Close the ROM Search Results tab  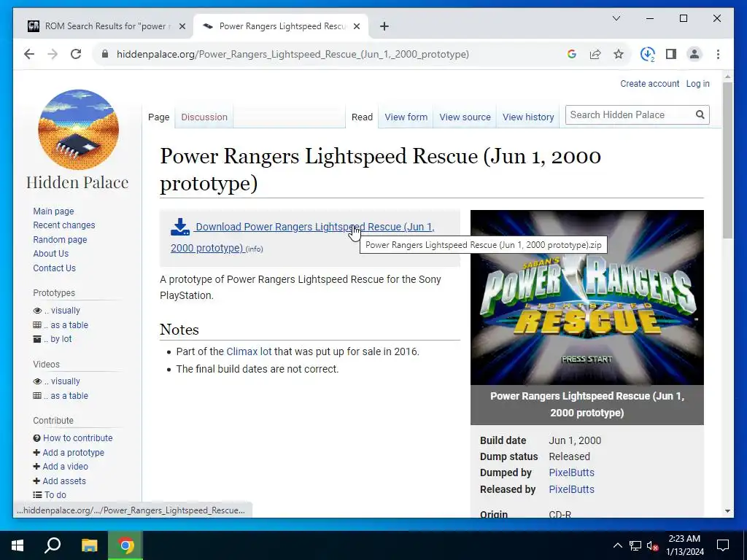click(x=182, y=26)
